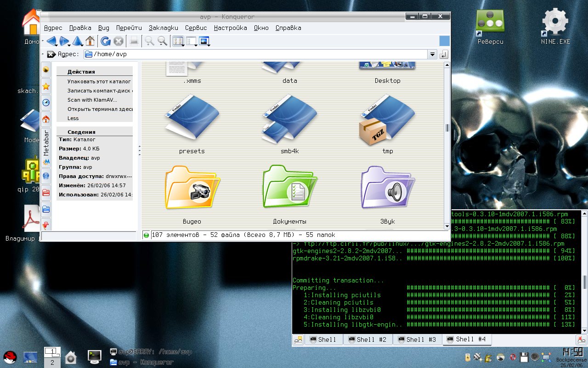Open the Закладки menu
The width and height of the screenshot is (588, 368).
[163, 28]
